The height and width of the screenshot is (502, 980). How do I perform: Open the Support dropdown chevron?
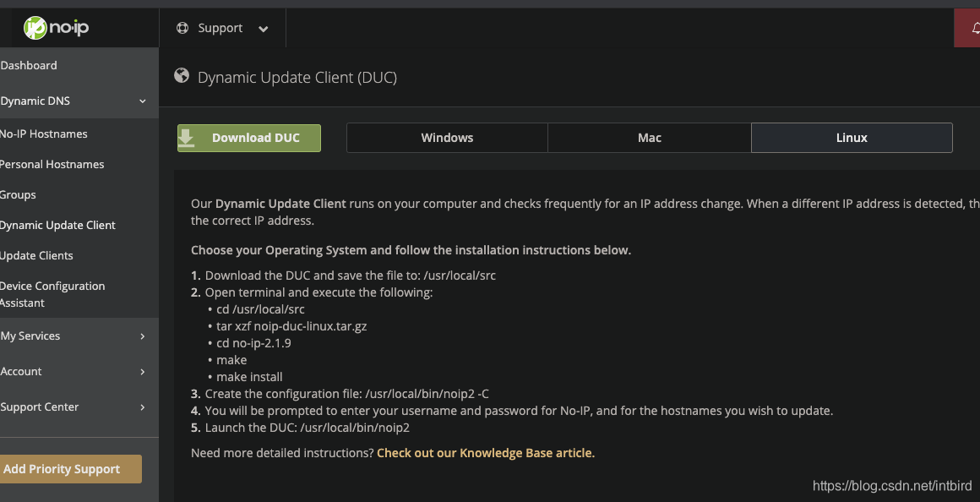pyautogui.click(x=263, y=29)
